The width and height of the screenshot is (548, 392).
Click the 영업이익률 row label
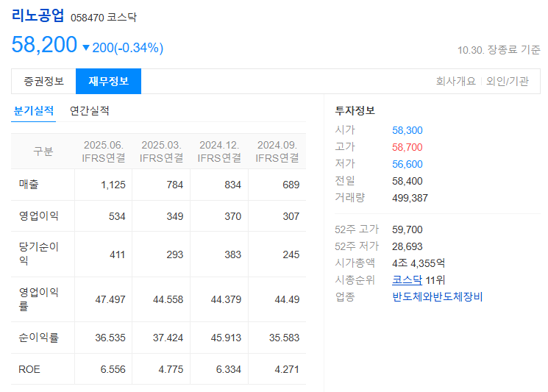click(38, 299)
